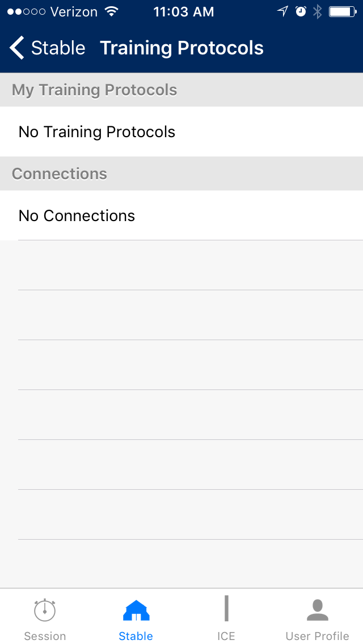This screenshot has height=644, width=363.
Task: Select the Stable tab label
Action: coord(136,636)
